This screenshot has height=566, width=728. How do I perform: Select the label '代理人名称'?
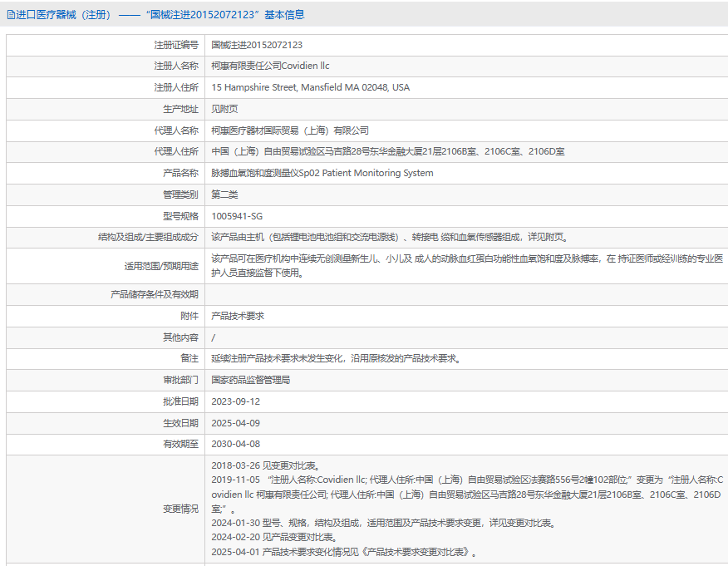176,130
